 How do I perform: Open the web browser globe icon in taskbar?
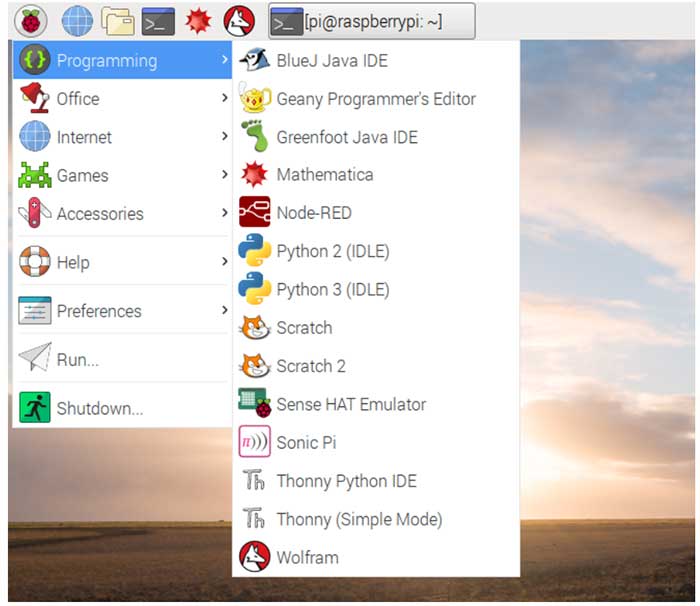pyautogui.click(x=77, y=20)
